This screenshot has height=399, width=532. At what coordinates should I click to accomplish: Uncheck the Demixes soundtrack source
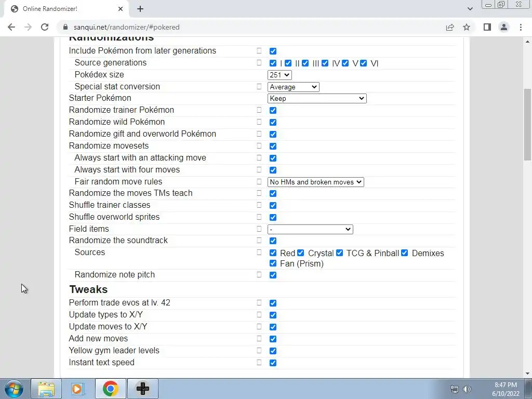pos(404,253)
